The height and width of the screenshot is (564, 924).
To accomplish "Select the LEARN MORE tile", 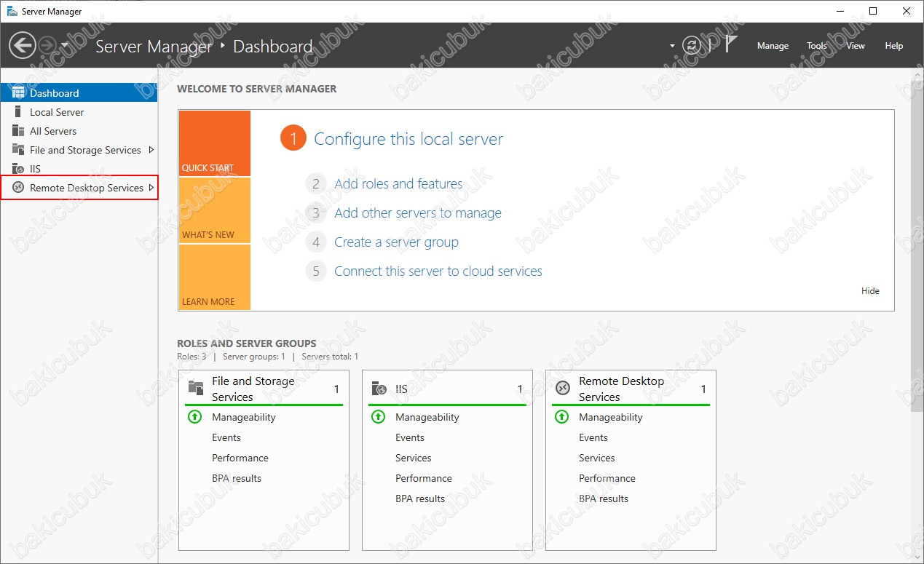I will (214, 277).
